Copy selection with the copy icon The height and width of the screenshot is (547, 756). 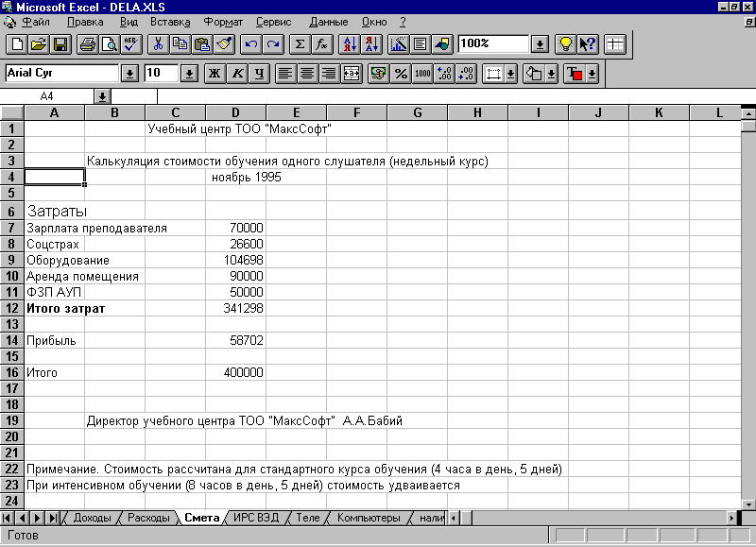180,44
